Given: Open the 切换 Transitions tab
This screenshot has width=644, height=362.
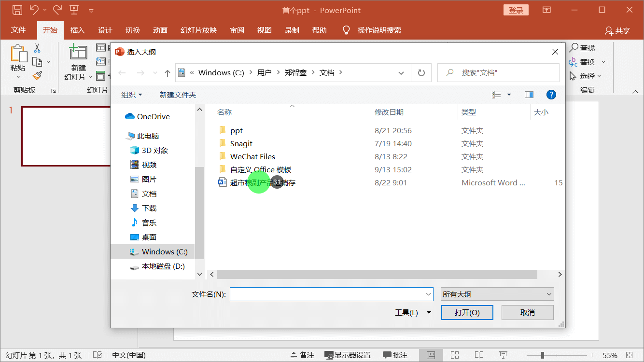Looking at the screenshot, I should 133,30.
